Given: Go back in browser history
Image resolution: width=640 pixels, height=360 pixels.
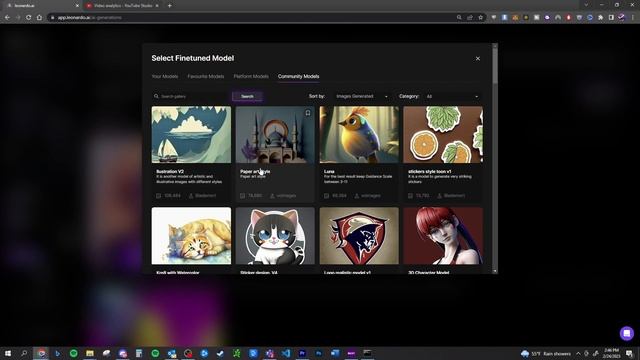Looking at the screenshot, I should [x=7, y=18].
